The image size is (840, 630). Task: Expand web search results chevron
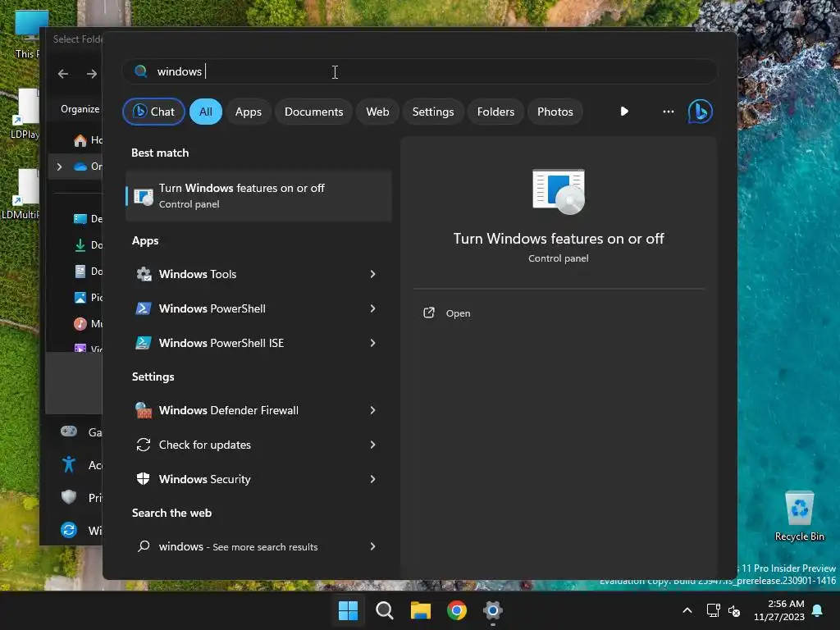(373, 546)
